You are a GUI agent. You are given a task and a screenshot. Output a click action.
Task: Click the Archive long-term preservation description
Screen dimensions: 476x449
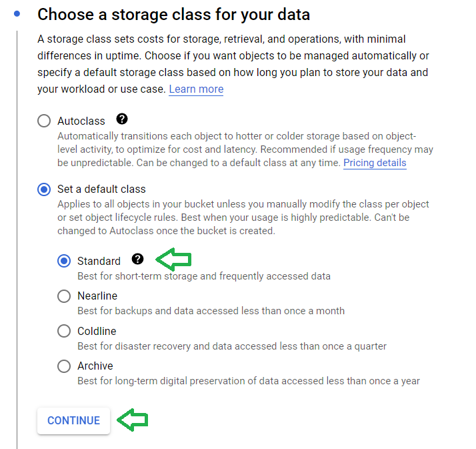tap(249, 381)
